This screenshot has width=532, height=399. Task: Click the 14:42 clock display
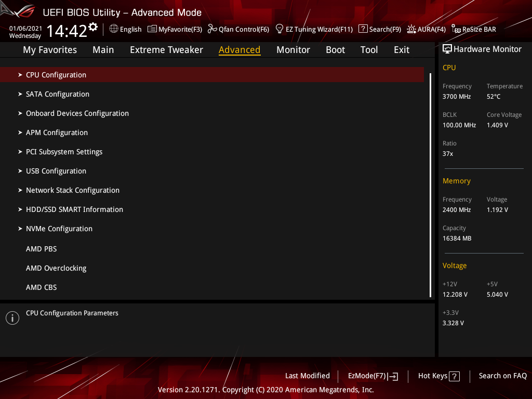67,31
